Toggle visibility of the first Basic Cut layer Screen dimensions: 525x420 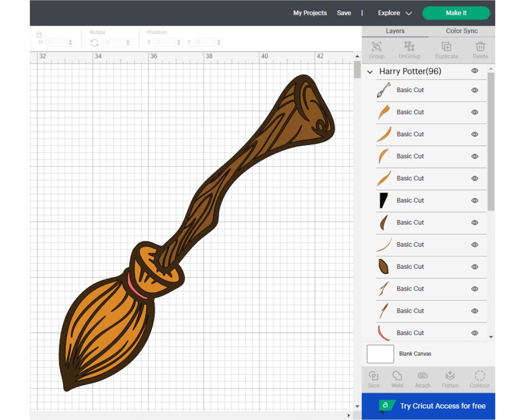point(475,90)
